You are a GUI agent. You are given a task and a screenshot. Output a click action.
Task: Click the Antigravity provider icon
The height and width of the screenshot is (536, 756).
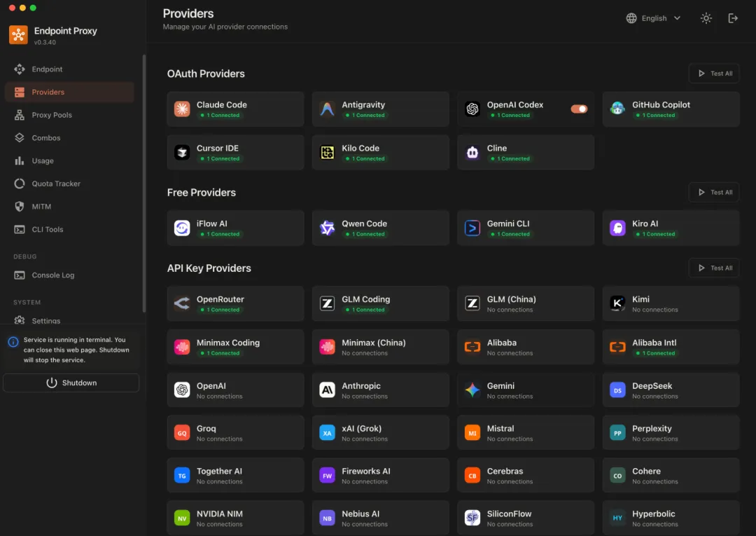[327, 109]
